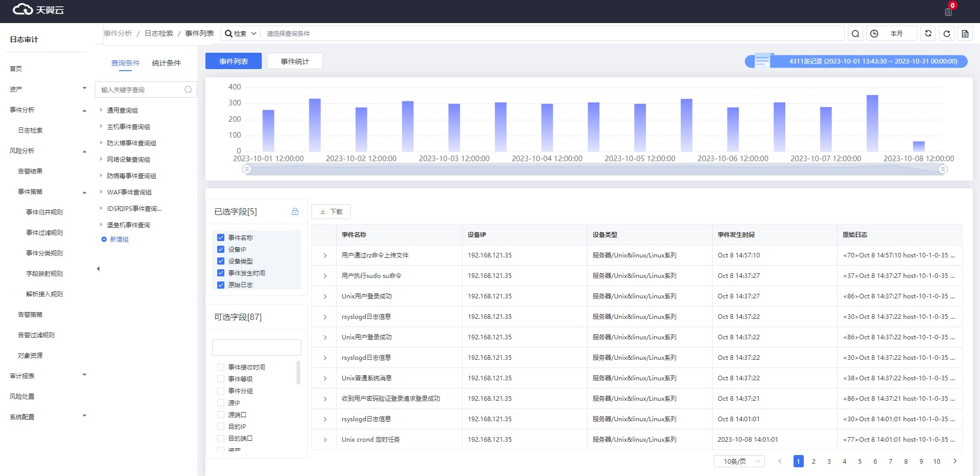Open the notification clipboard icon with badge
Screen dimensions: 980x476
click(948, 11)
